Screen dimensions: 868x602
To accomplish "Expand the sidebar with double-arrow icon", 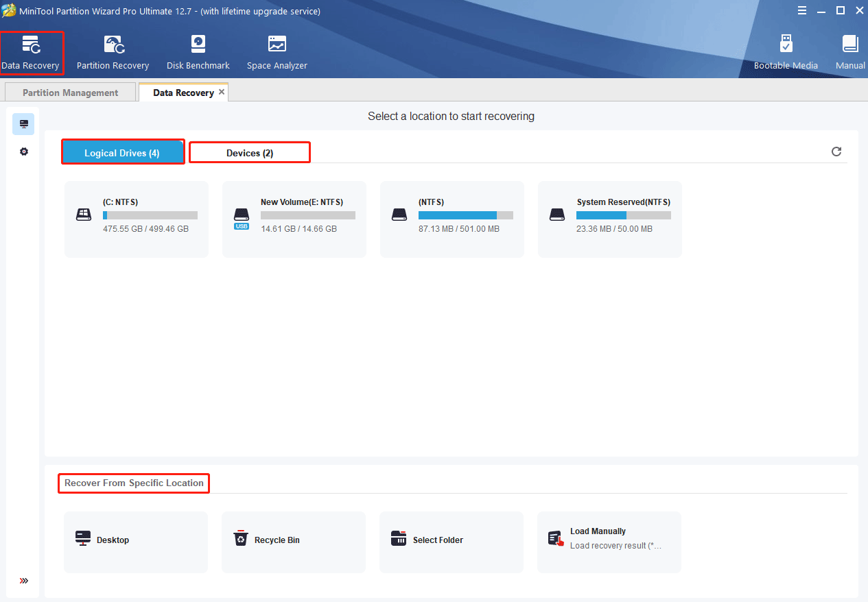I will (x=24, y=581).
